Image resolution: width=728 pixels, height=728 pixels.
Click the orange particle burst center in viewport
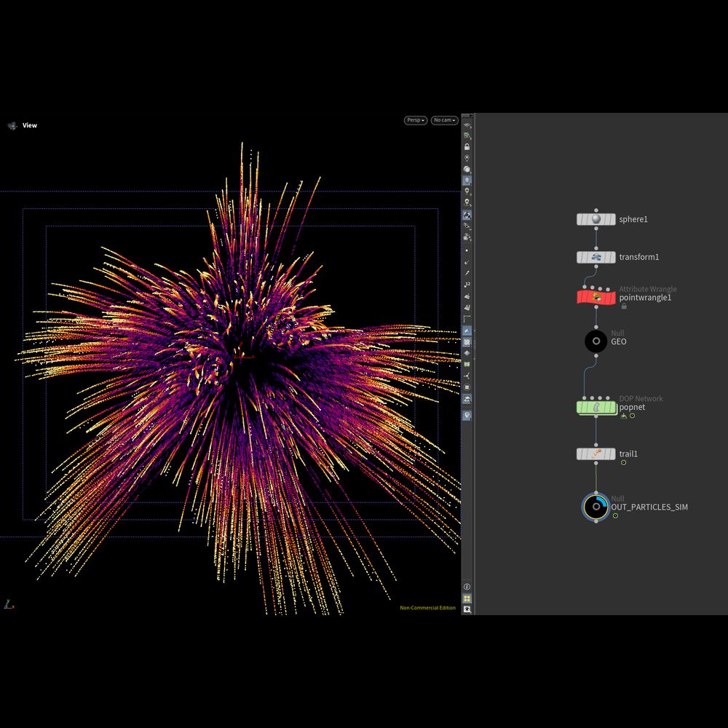[240, 357]
